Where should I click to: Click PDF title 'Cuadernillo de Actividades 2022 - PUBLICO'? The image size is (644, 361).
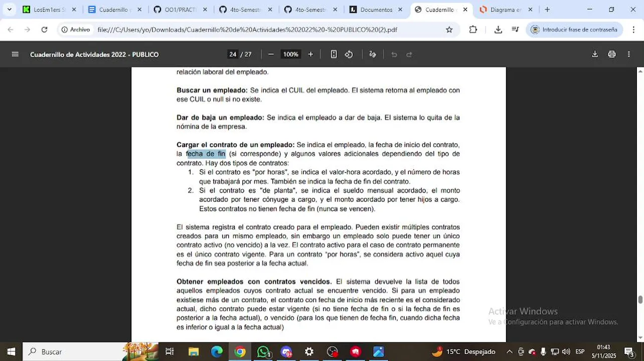94,54
